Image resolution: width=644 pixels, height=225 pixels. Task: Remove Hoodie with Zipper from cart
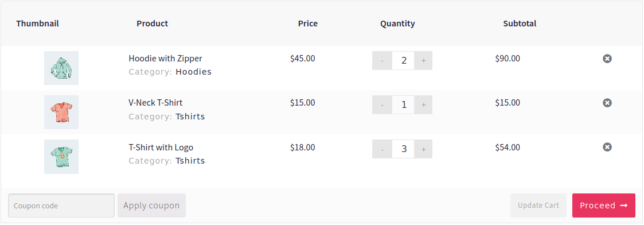click(607, 59)
